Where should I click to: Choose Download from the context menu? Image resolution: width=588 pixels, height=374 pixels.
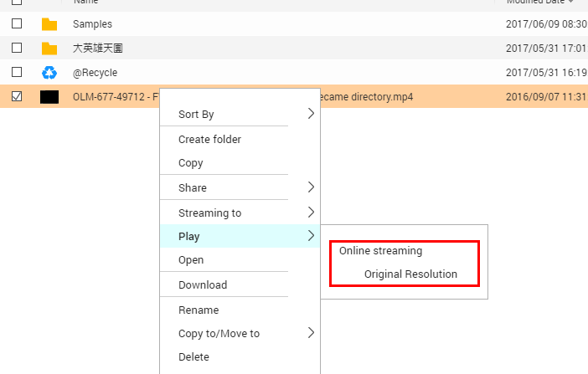[203, 285]
